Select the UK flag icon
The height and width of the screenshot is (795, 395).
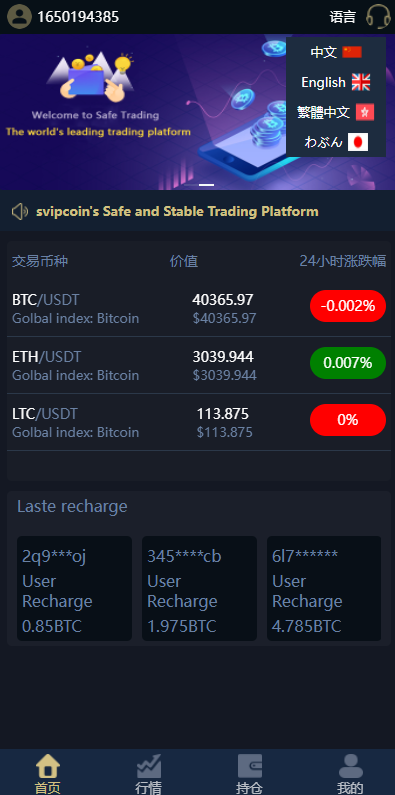click(361, 82)
